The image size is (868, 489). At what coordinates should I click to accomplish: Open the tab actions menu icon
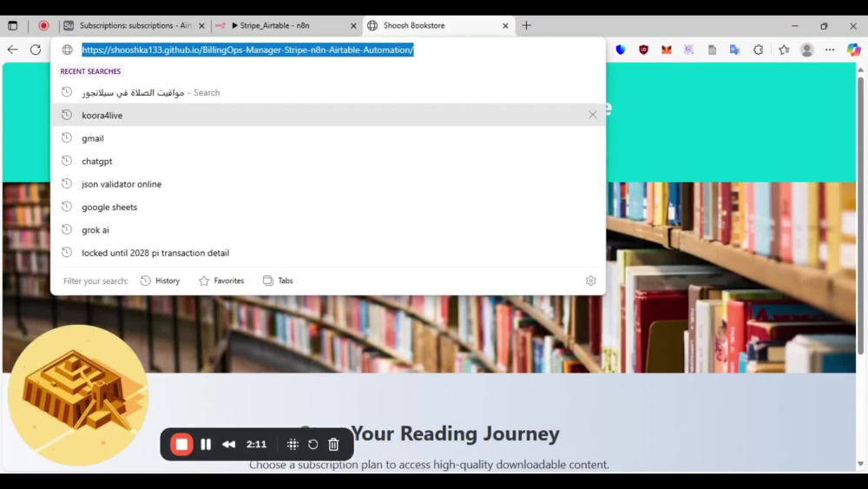pyautogui.click(x=12, y=25)
